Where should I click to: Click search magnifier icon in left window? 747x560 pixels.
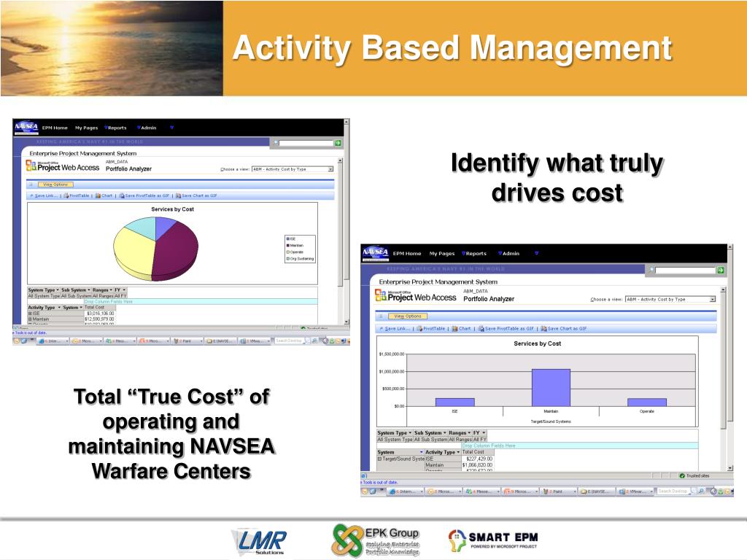pyautogui.click(x=275, y=142)
